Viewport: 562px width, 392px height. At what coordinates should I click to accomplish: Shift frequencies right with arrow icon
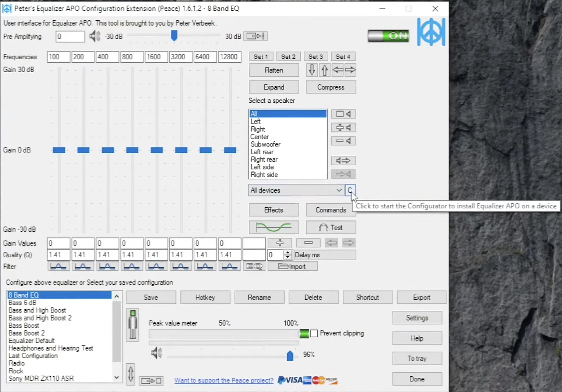coord(350,70)
